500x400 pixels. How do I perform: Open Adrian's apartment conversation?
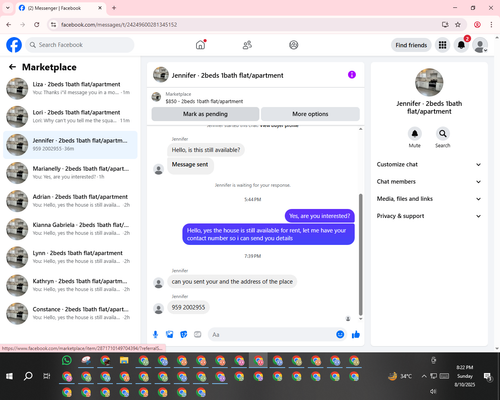[x=70, y=201]
